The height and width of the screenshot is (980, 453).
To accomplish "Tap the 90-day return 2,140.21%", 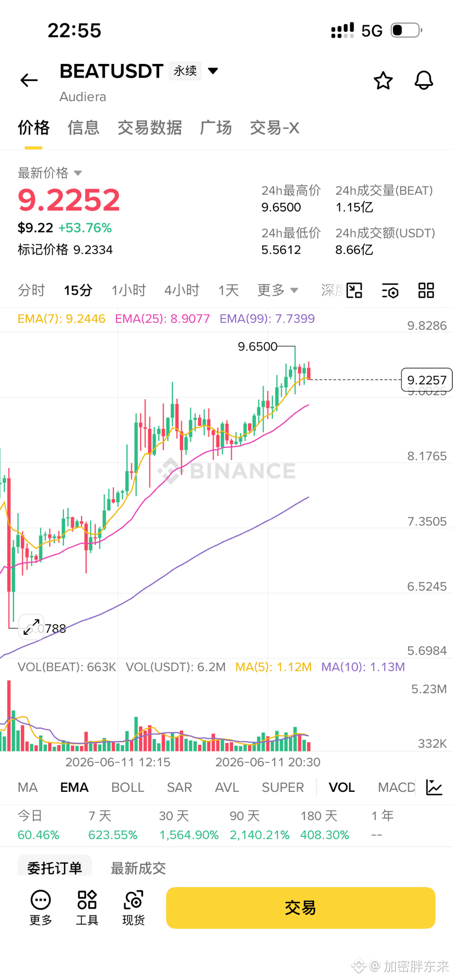I will [x=259, y=835].
